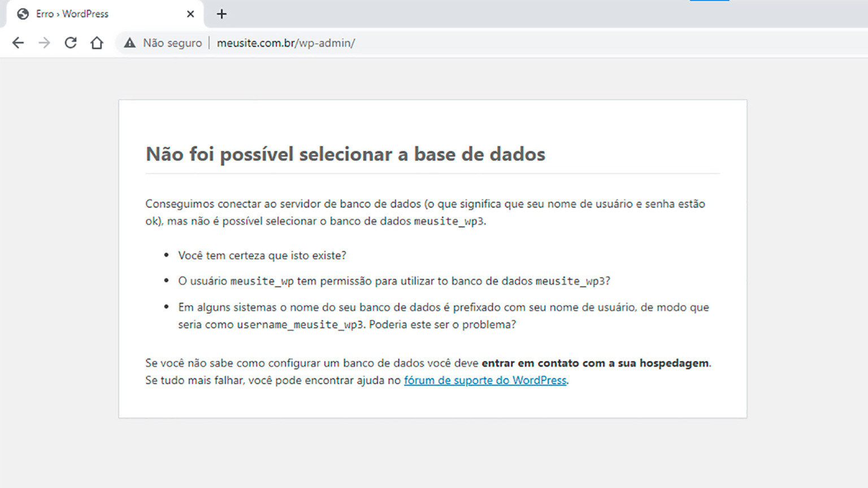The height and width of the screenshot is (488, 868).
Task: Click the WordPress favicon on the tab
Action: click(23, 14)
